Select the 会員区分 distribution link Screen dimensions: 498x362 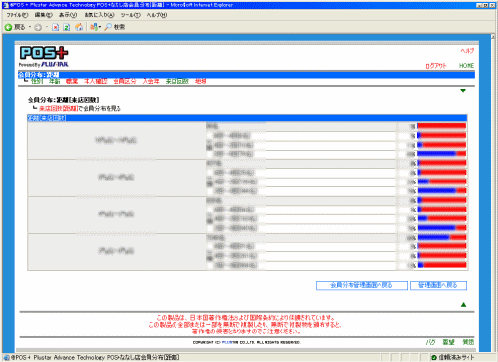pos(125,81)
